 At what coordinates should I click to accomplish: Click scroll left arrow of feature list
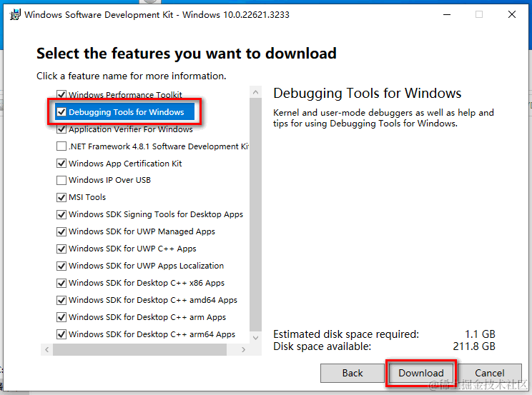[x=46, y=349]
